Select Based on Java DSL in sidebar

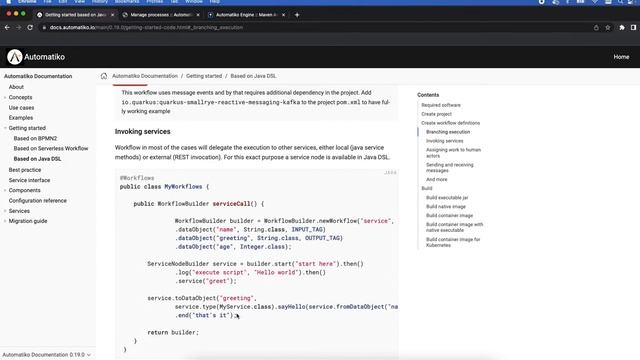[37, 159]
